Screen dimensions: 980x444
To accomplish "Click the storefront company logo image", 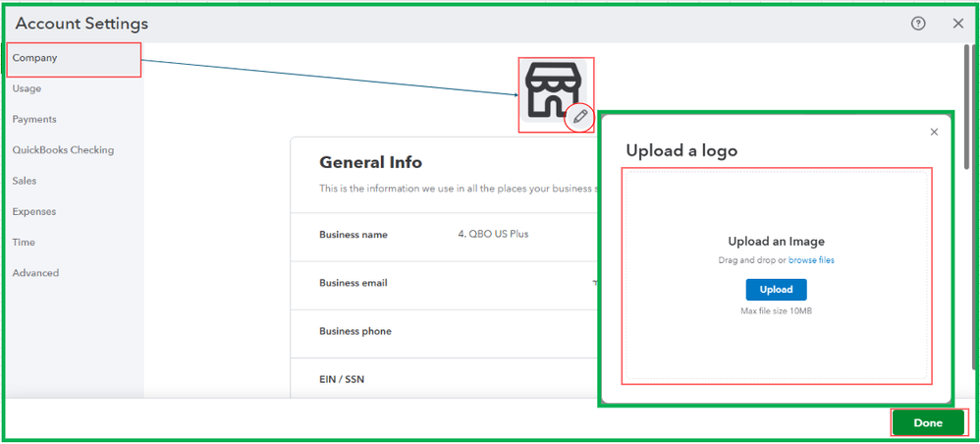I will (x=553, y=90).
